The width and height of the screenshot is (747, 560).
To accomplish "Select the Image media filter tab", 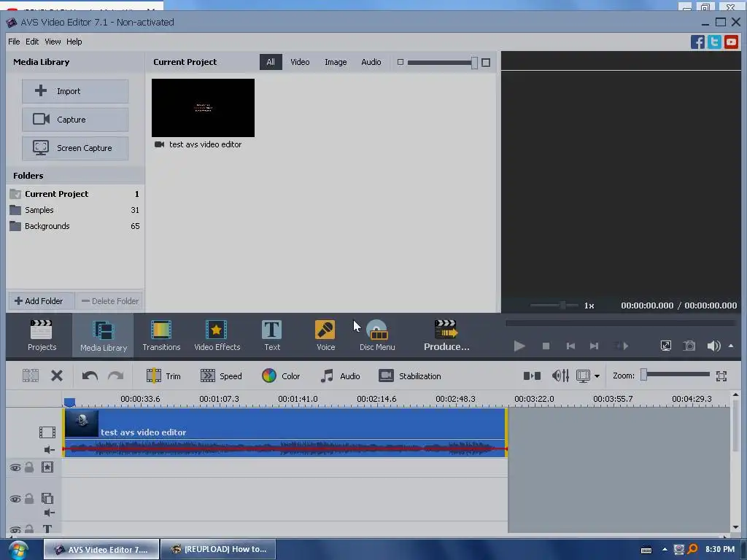I will [336, 62].
